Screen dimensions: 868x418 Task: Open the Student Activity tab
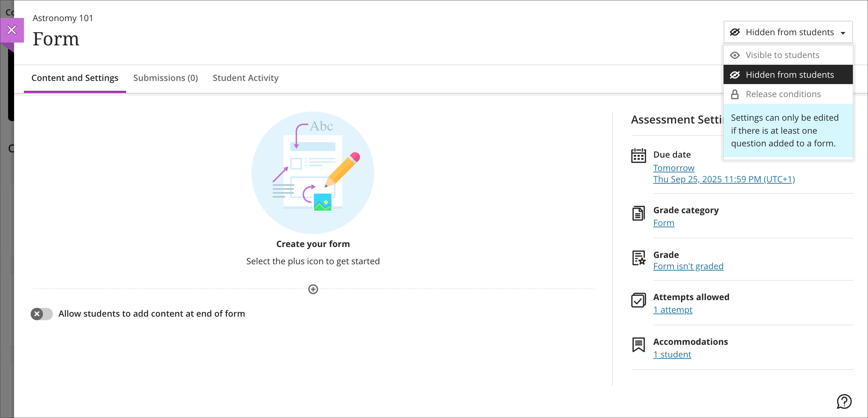coord(246,78)
